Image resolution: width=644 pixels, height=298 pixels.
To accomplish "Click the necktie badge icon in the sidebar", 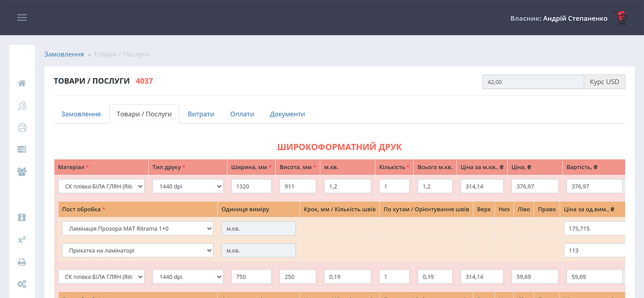I will (22, 217).
